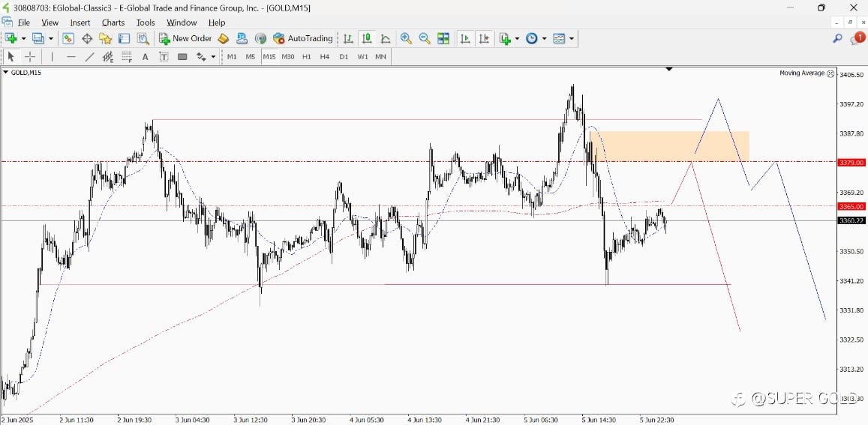Switch to Candlesticks chart mode
Image resolution: width=868 pixels, height=425 pixels.
pos(366,38)
